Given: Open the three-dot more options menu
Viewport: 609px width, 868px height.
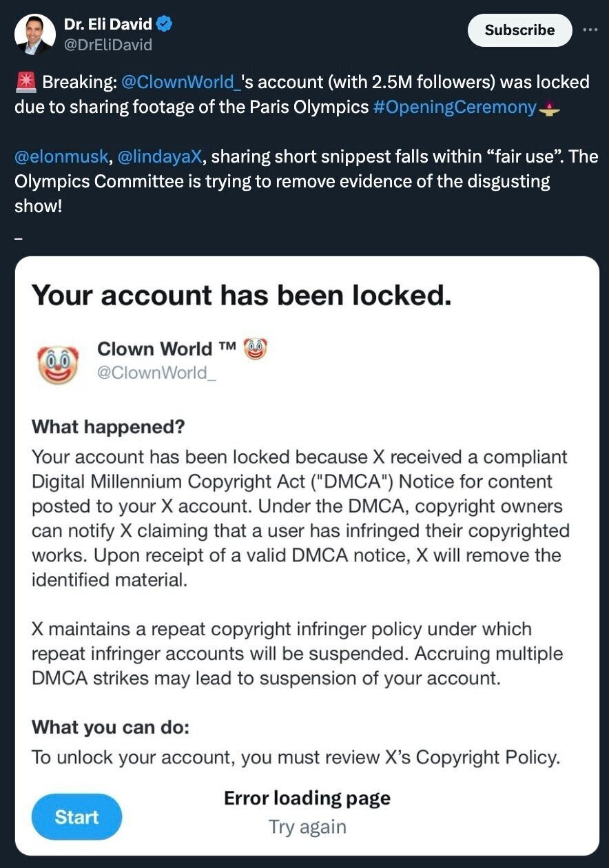Looking at the screenshot, I should (x=590, y=30).
